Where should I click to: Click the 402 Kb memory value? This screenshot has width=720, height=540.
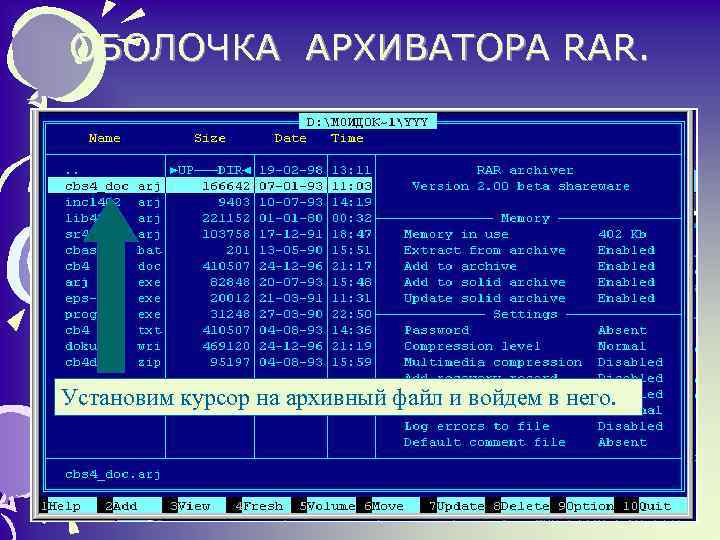coord(622,234)
